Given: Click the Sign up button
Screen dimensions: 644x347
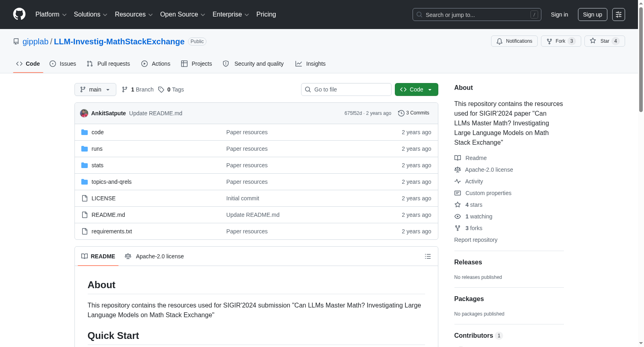Looking at the screenshot, I should pos(592,15).
